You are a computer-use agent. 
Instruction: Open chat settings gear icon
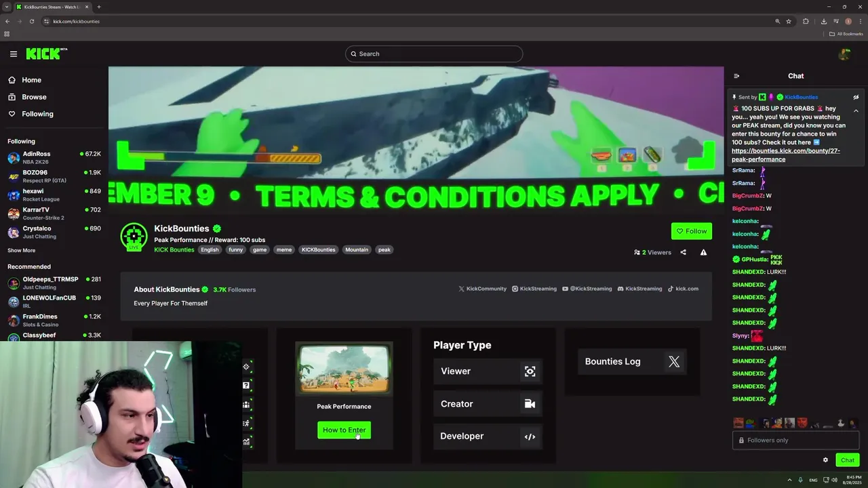click(825, 460)
